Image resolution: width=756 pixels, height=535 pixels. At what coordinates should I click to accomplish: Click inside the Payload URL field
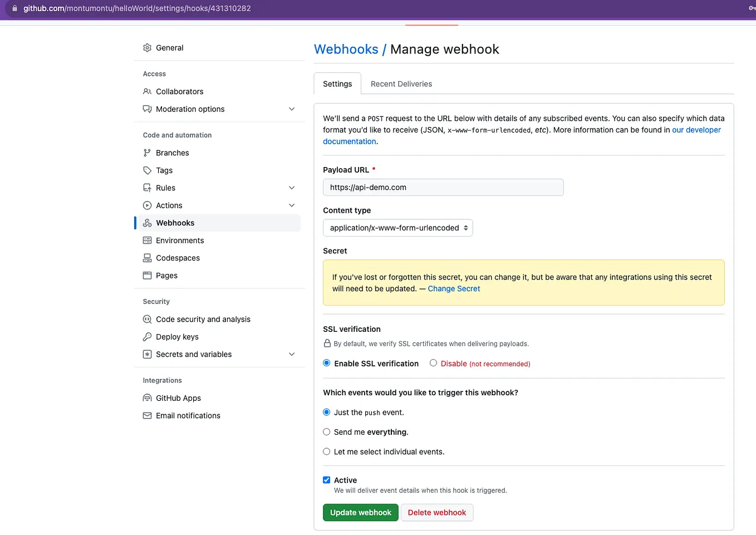click(x=443, y=187)
